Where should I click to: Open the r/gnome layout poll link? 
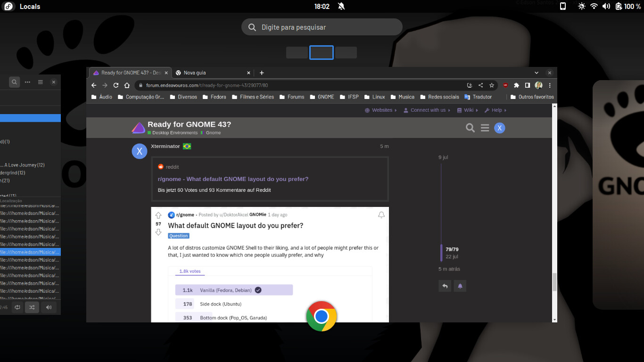[233, 179]
